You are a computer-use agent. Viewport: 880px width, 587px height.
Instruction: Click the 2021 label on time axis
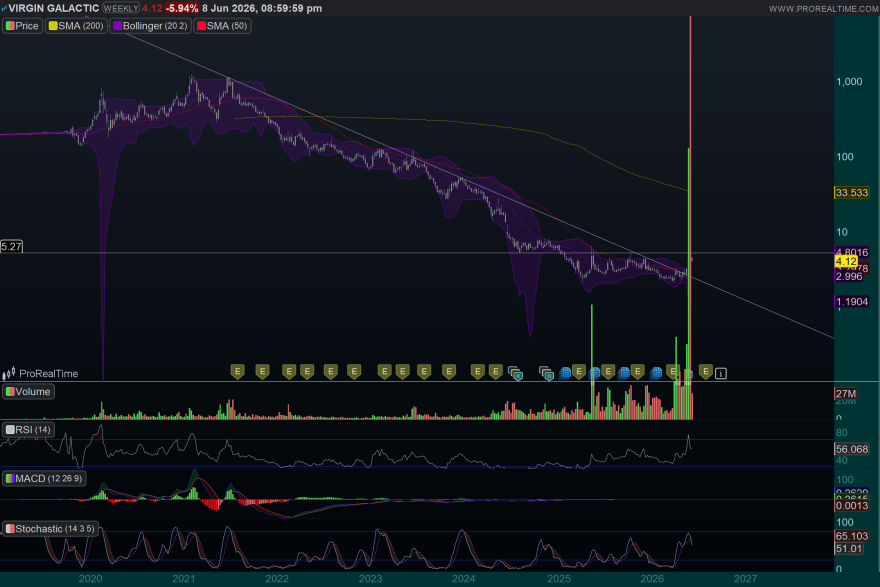click(184, 579)
